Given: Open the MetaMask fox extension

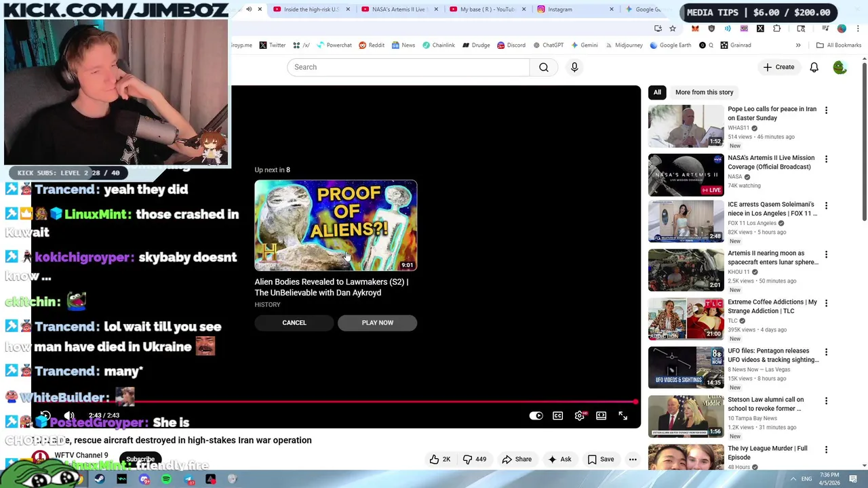Looking at the screenshot, I should point(695,28).
